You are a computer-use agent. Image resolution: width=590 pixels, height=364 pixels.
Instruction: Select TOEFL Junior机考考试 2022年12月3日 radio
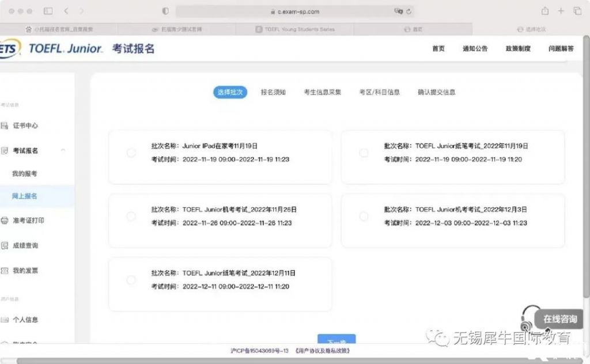coord(364,216)
